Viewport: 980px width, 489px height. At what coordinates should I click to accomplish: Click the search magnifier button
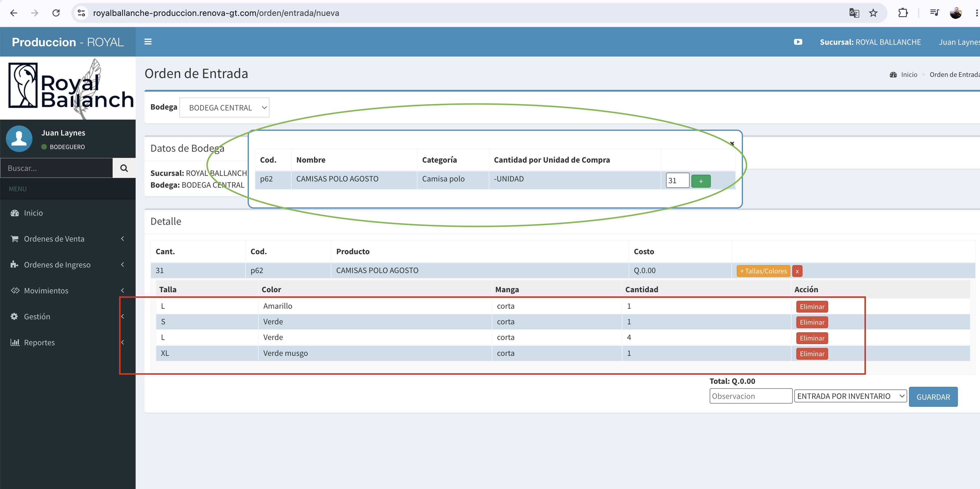point(124,168)
